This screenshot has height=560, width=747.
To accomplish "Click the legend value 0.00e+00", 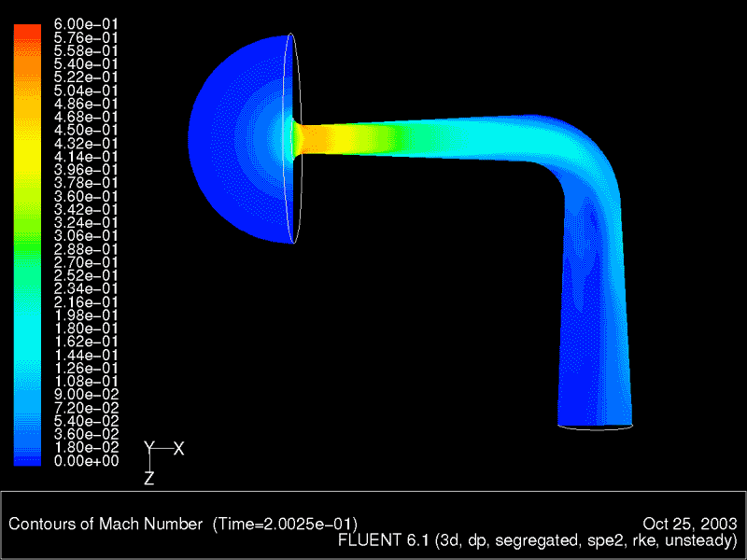I will coord(86,460).
